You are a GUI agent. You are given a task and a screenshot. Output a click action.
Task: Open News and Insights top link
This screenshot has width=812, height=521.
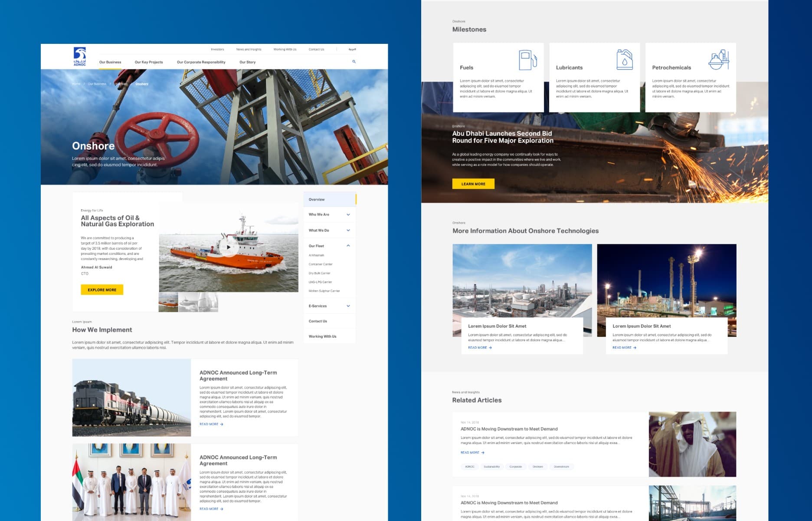(249, 49)
